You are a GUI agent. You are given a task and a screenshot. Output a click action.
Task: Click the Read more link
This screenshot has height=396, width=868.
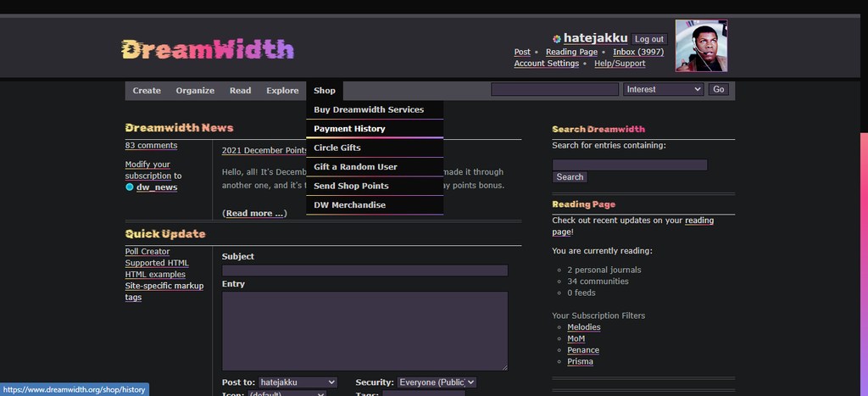click(254, 213)
